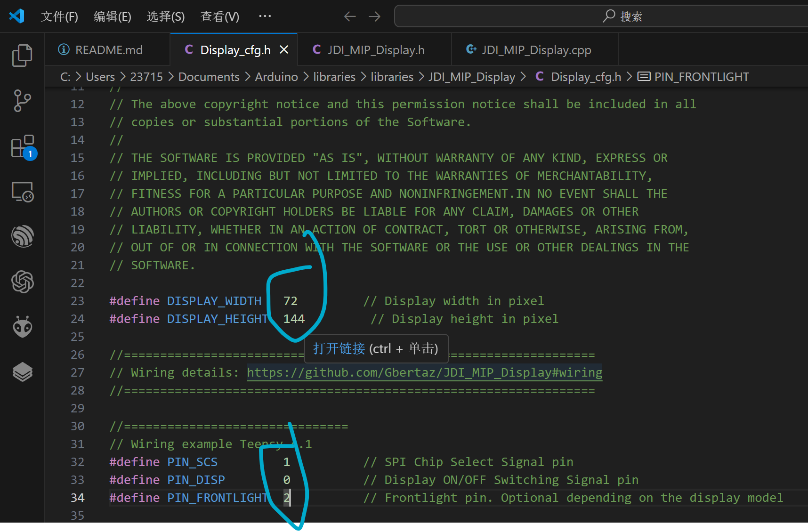
Task: Click the PIN_FRONTLIGHT symbol icon in breadcrumb
Action: 644,76
